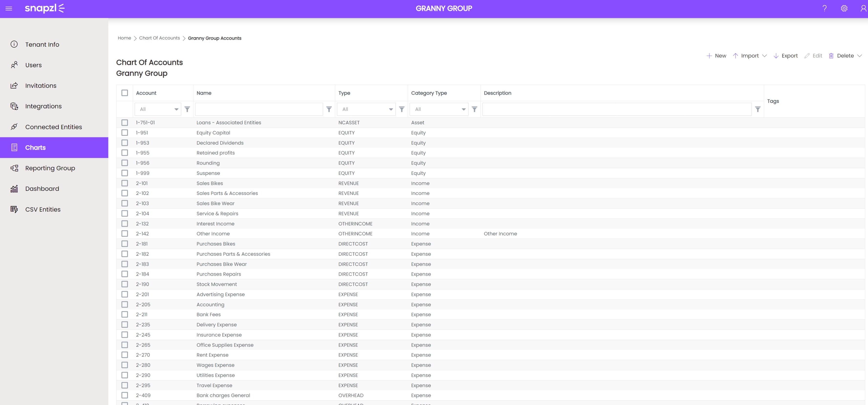Click the Dashboard icon in sidebar
868x405 pixels.
pyautogui.click(x=14, y=189)
